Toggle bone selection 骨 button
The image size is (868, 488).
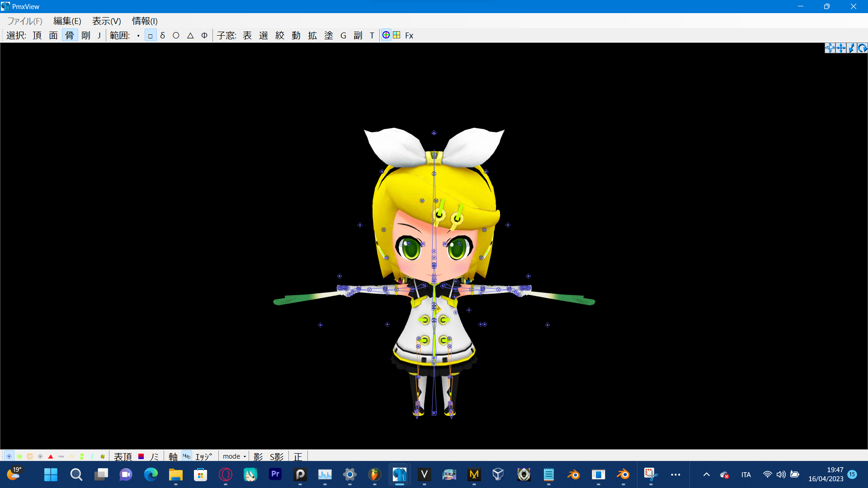point(70,35)
